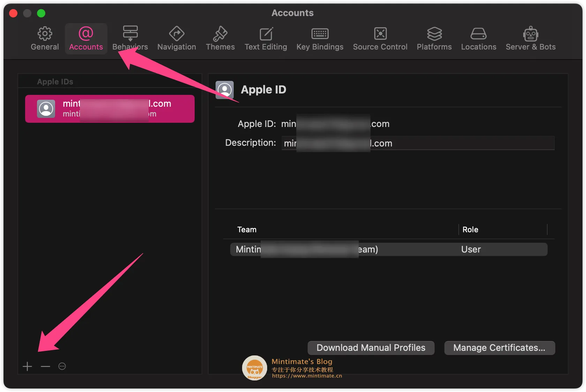Select the team row with User role
Viewport: 586px width, 392px height.
tap(389, 249)
